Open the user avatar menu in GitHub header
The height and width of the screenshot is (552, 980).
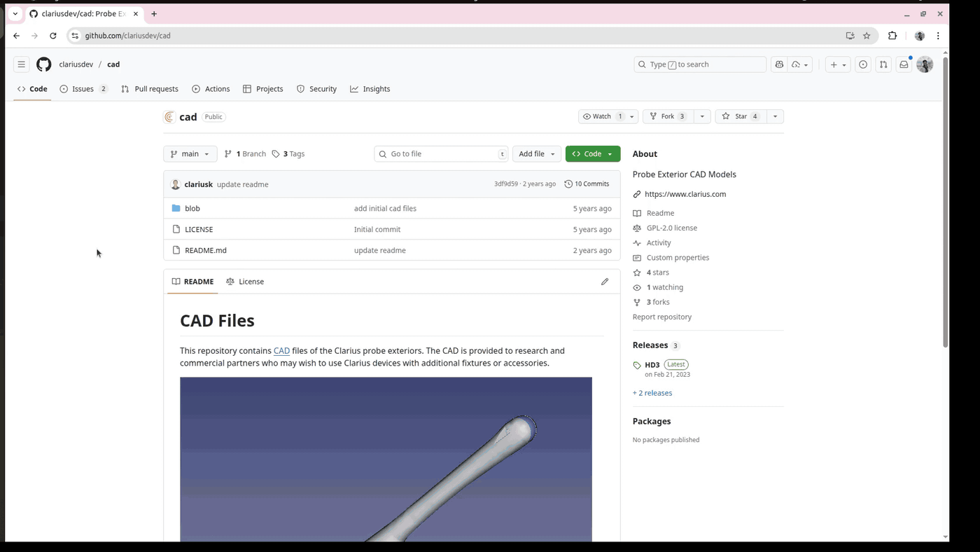click(925, 64)
